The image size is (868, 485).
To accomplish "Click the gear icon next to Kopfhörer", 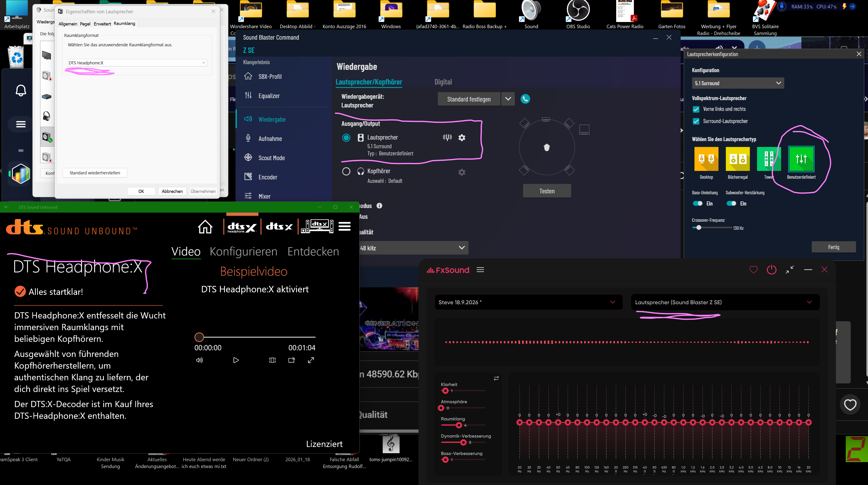I will tap(462, 172).
